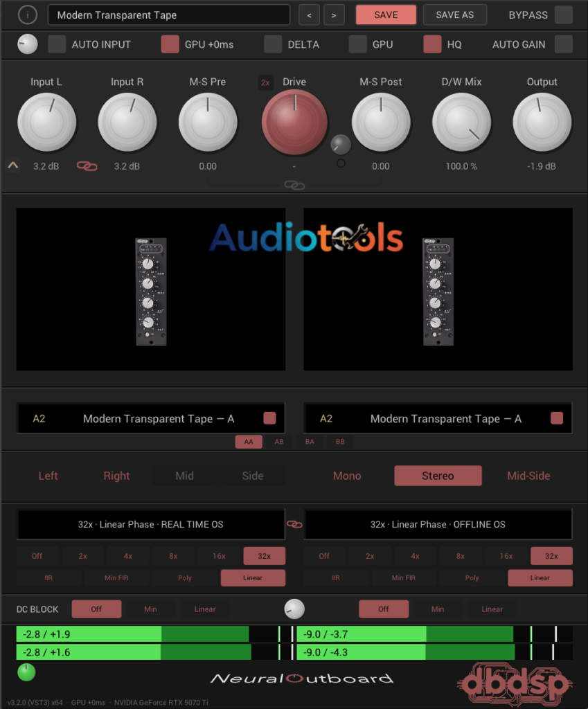Set left DC BLOCK to Min
The width and height of the screenshot is (588, 709).
pos(150,609)
